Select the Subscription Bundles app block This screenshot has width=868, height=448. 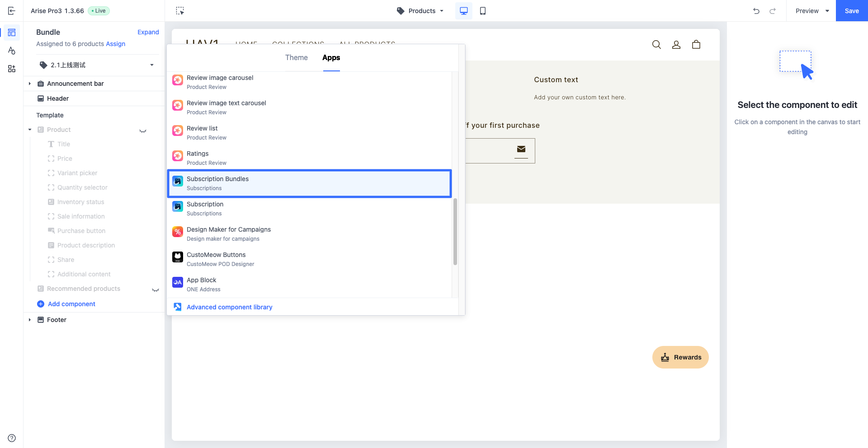coord(309,183)
